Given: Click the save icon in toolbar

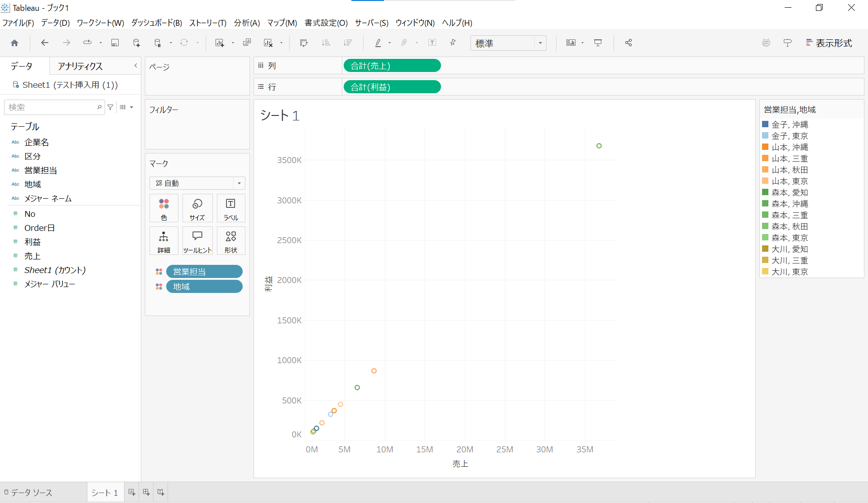Looking at the screenshot, I should pyautogui.click(x=115, y=43).
